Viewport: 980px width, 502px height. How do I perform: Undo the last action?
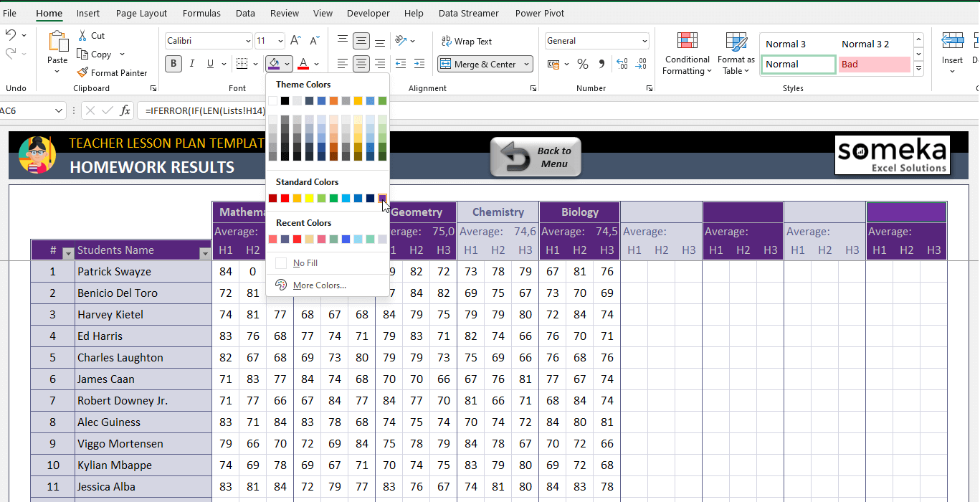click(x=13, y=34)
